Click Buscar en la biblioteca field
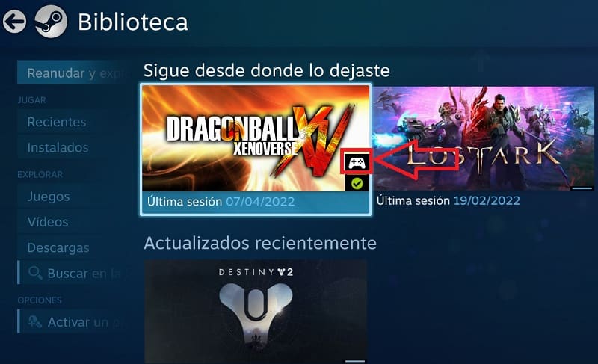The height and width of the screenshot is (364, 598). (x=73, y=273)
